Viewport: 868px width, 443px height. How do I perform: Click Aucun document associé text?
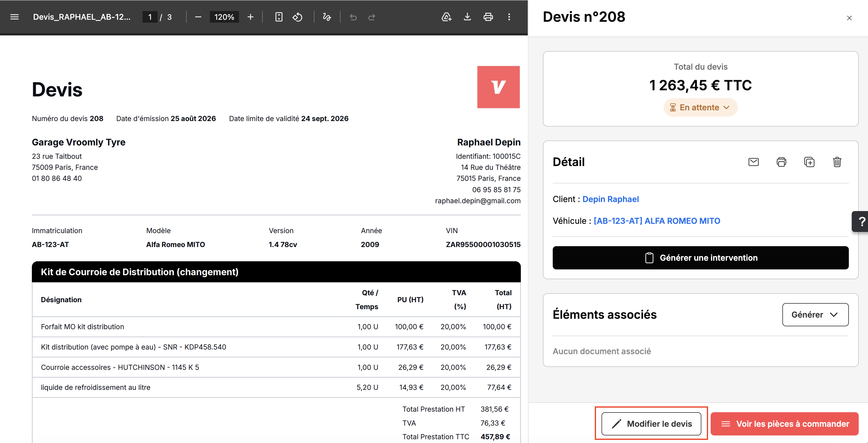click(x=602, y=351)
